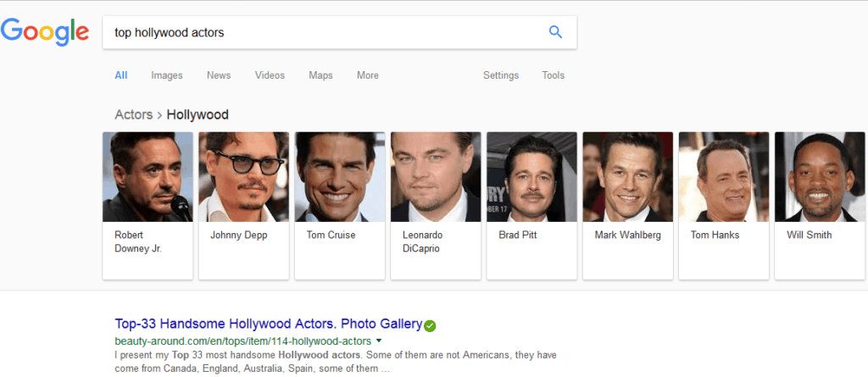Open the Top-33 Handsome Hollywood Actors result

(269, 324)
